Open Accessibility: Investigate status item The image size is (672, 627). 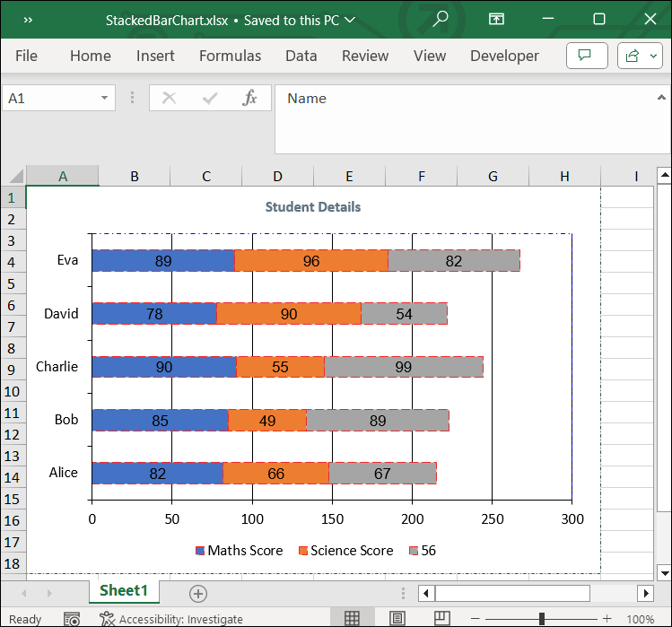coord(171,619)
